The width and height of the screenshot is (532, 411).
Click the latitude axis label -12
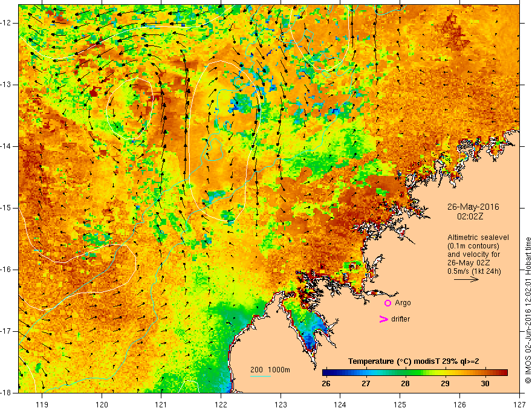click(6, 23)
